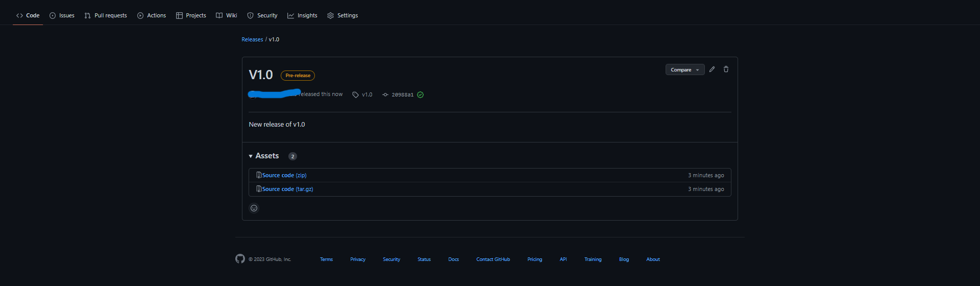Open commit 20988a1
980x286 pixels.
point(402,95)
